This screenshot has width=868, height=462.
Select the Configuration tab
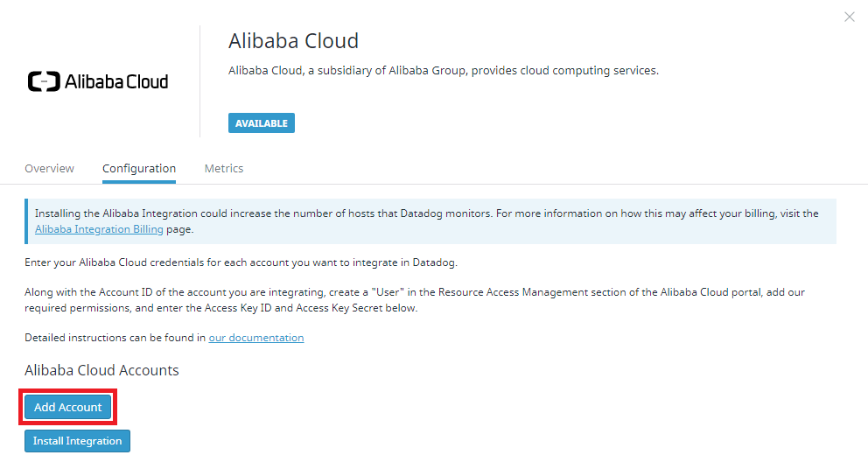139,168
